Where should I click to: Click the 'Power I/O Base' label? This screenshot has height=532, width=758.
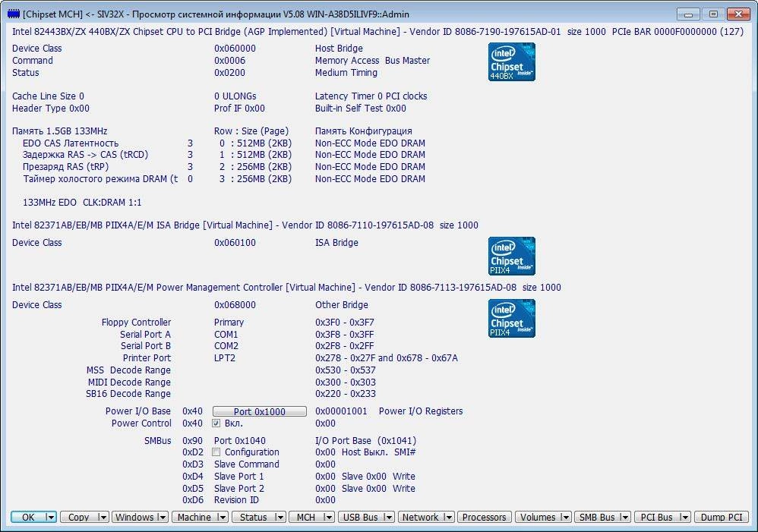click(138, 411)
